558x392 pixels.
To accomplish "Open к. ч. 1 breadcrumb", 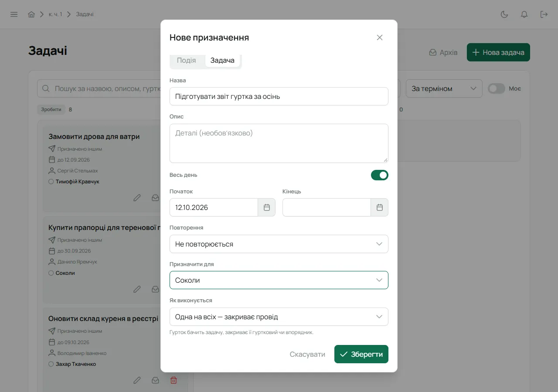I will [55, 14].
